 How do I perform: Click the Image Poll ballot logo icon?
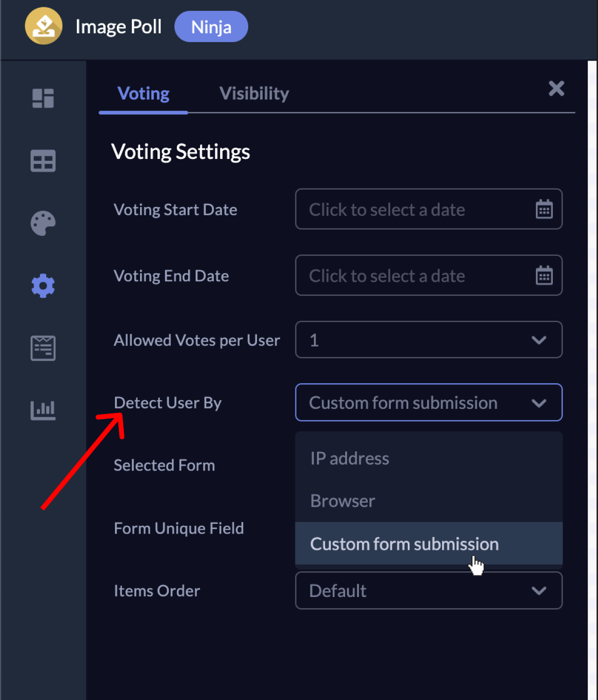pos(44,26)
